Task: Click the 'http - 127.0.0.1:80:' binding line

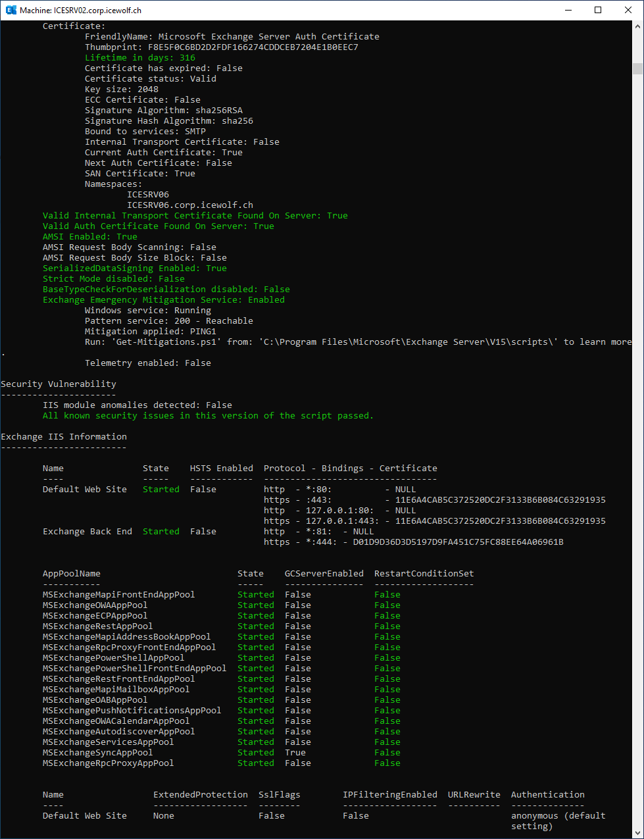Action: tap(340, 511)
